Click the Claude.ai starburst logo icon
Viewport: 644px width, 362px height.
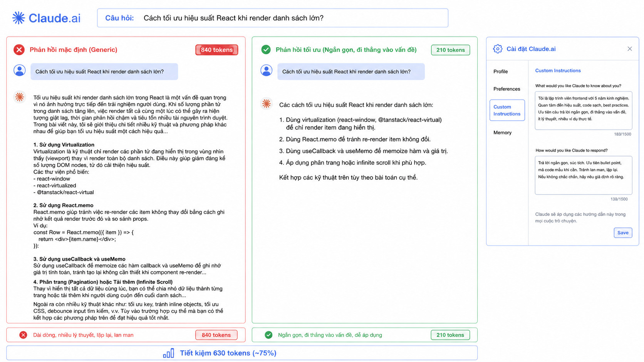[18, 18]
